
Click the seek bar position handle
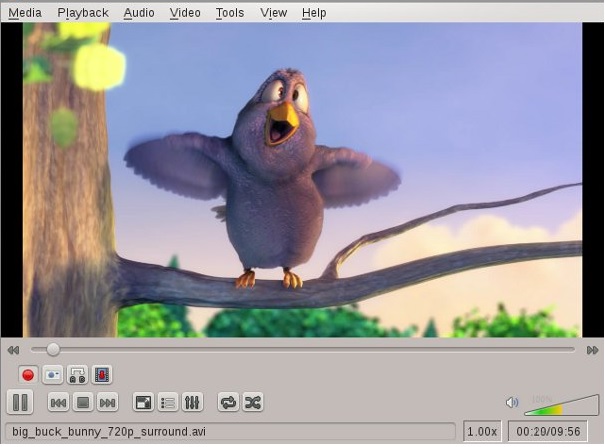(53, 349)
